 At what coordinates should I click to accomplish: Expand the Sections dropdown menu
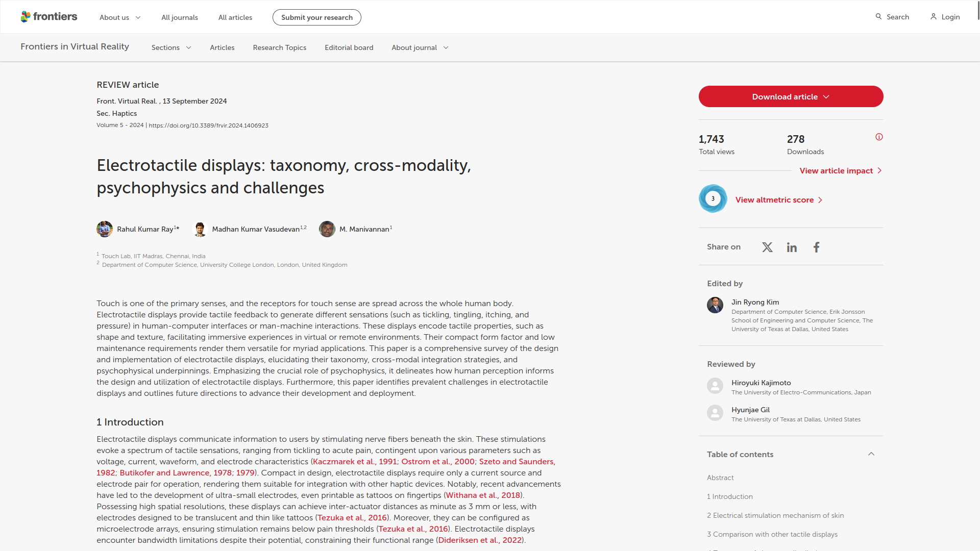click(171, 47)
